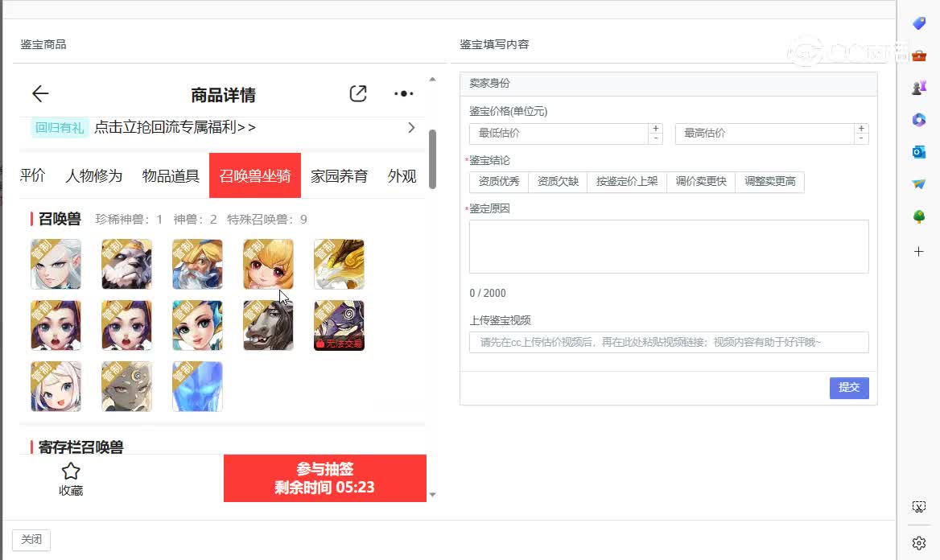This screenshot has height=560, width=940.
Task: Switch to the 外观 tab
Action: (402, 175)
